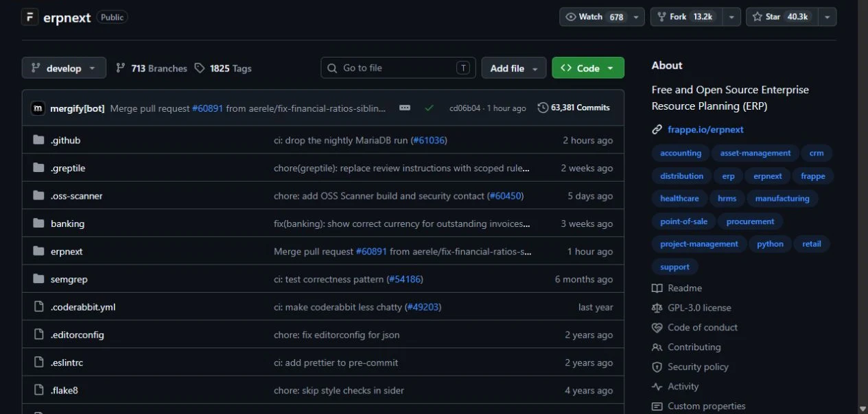Click the Star 40.3k button
This screenshot has height=414, width=868.
point(783,17)
